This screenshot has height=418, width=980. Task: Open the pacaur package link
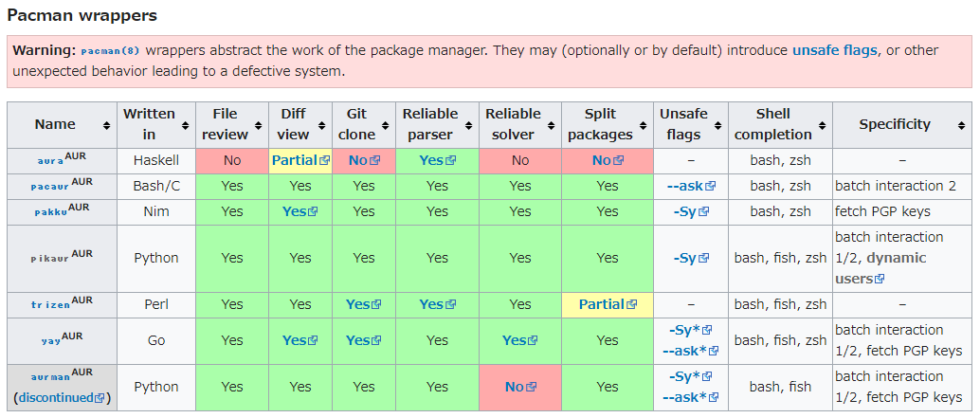(x=50, y=187)
